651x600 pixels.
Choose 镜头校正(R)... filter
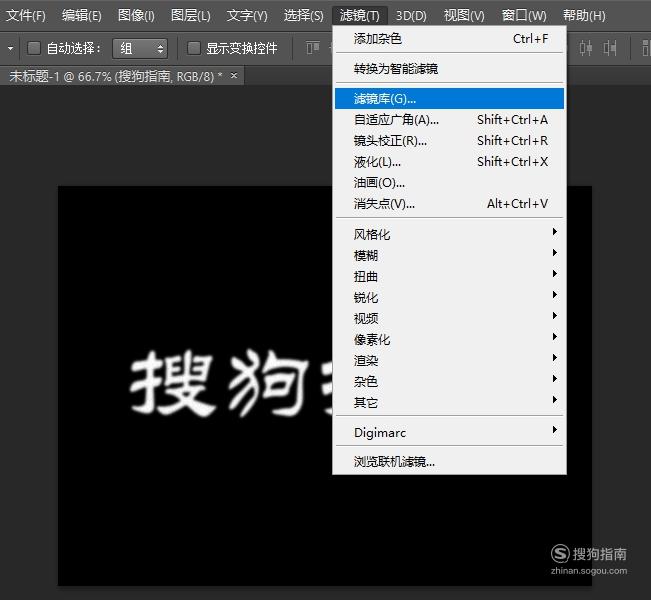pos(450,141)
